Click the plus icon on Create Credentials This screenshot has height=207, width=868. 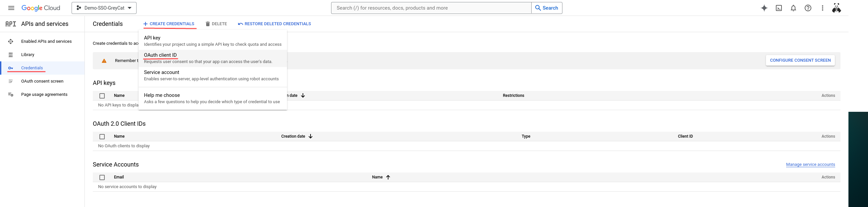[x=145, y=24]
